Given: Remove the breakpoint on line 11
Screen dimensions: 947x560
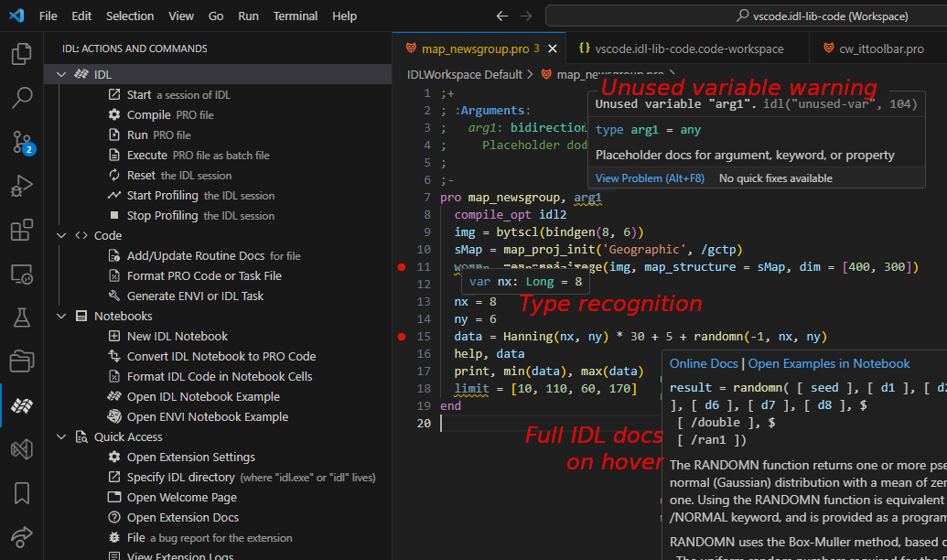Looking at the screenshot, I should (x=402, y=267).
